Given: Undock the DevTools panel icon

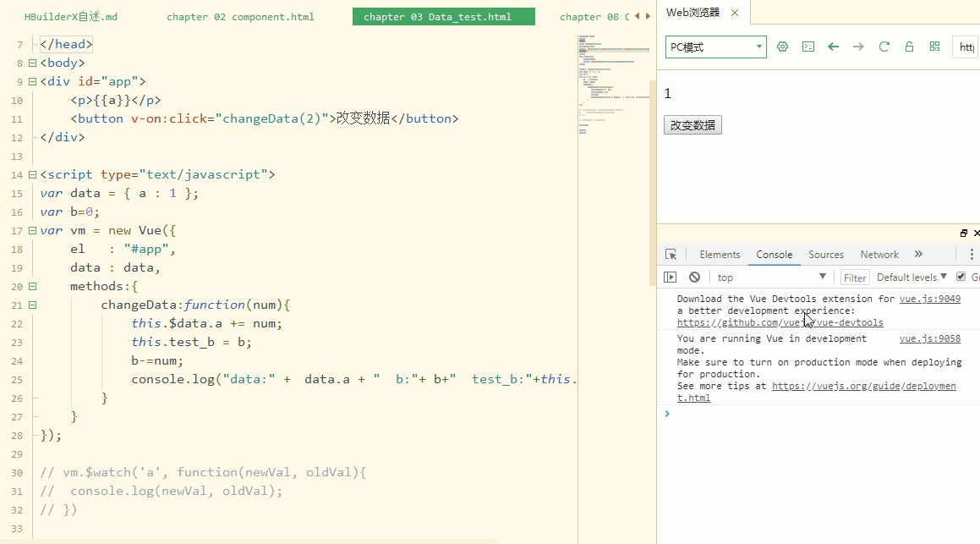Looking at the screenshot, I should pos(964,233).
